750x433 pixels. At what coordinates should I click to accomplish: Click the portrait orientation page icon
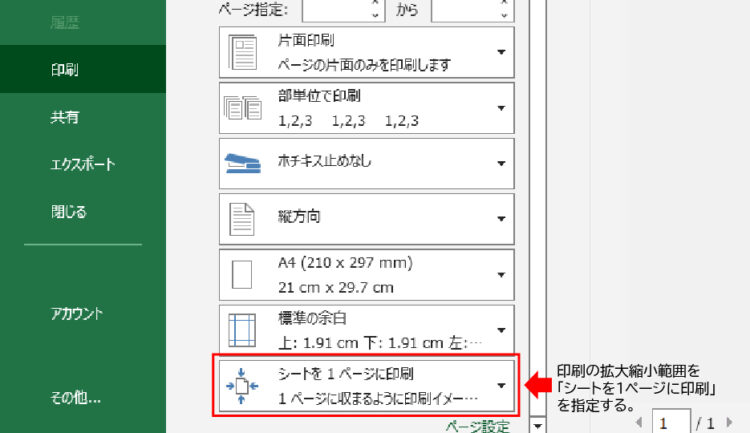pos(243,218)
